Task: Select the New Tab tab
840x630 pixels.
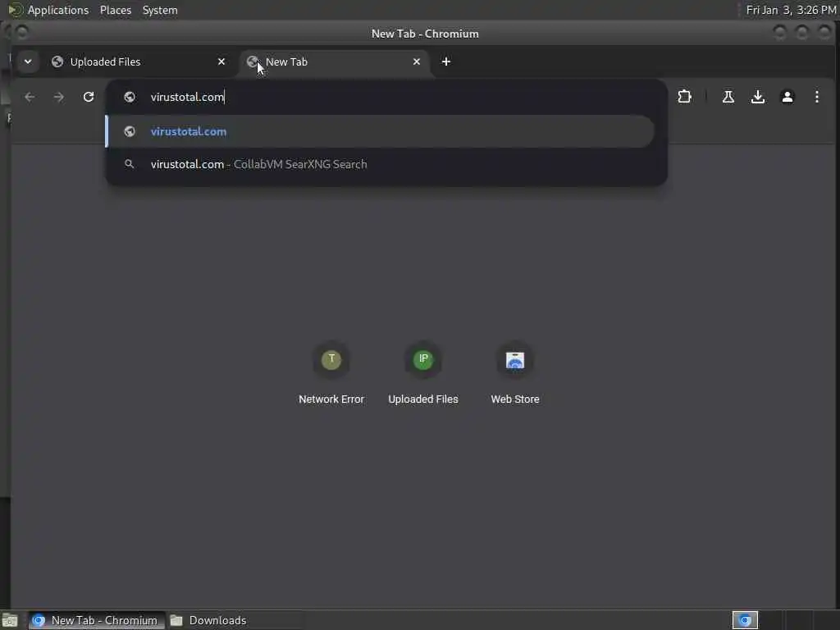Action: point(335,62)
